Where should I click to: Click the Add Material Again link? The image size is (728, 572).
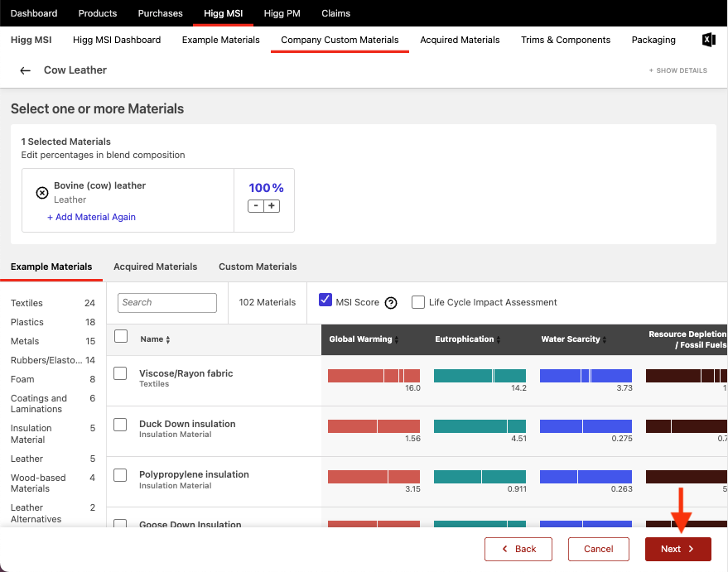point(91,217)
